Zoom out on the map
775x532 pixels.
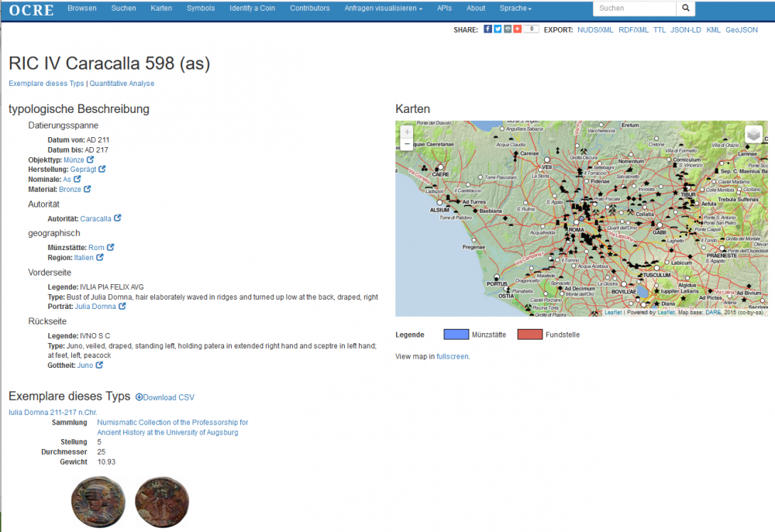[x=407, y=144]
